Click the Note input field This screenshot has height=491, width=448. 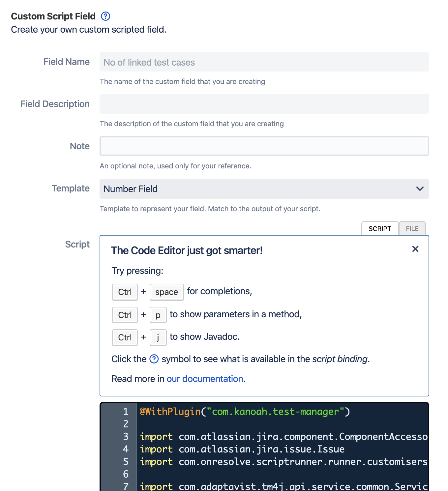264,146
